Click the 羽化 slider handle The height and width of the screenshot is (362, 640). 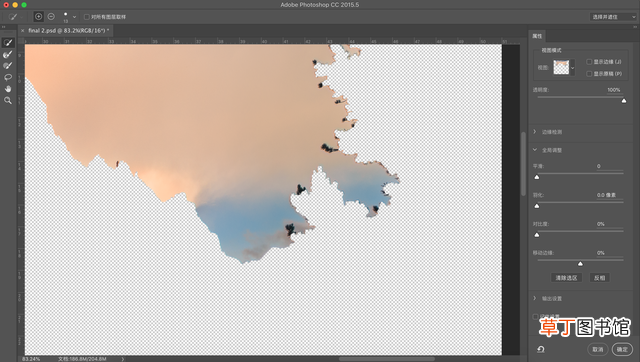537,206
